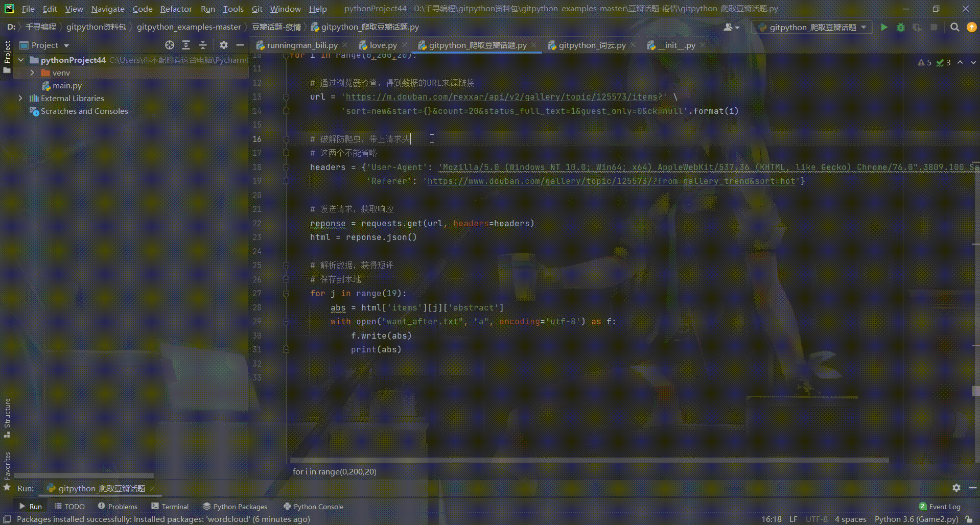Close the Run output tab
Image resolution: width=980 pixels, height=525 pixels.
pos(152,489)
